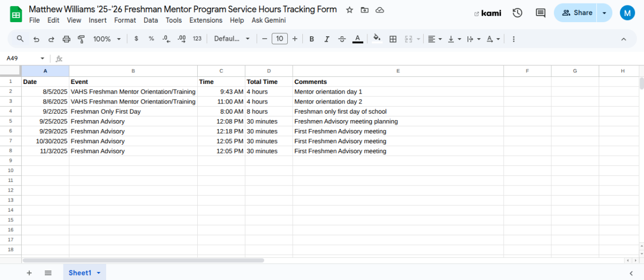Select the cell '8 hours'

click(269, 112)
